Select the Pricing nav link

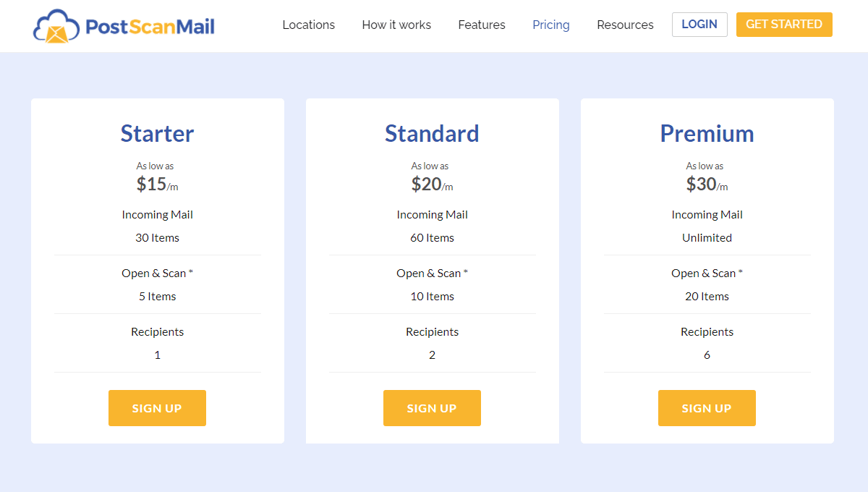(x=551, y=25)
